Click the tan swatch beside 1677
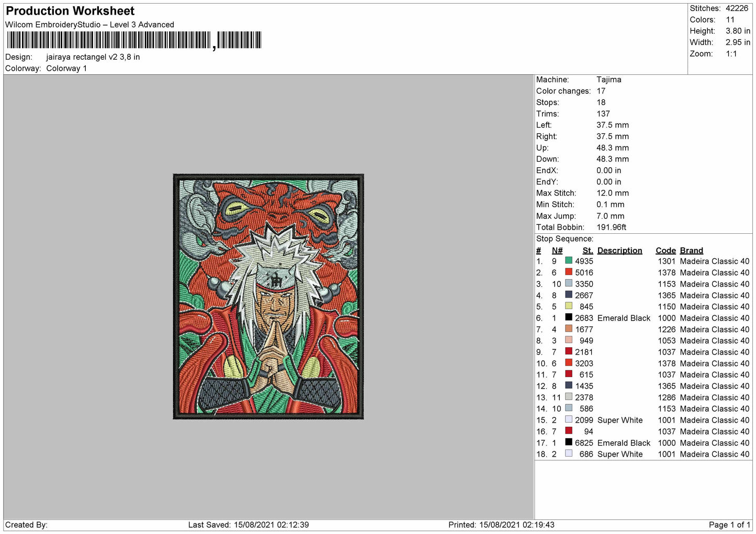The image size is (756, 534). tap(569, 328)
